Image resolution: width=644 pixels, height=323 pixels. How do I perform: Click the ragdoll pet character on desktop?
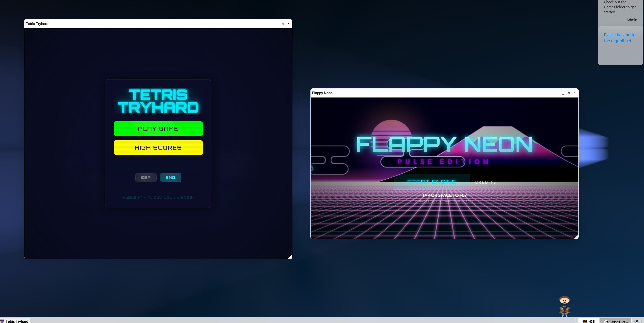click(564, 306)
